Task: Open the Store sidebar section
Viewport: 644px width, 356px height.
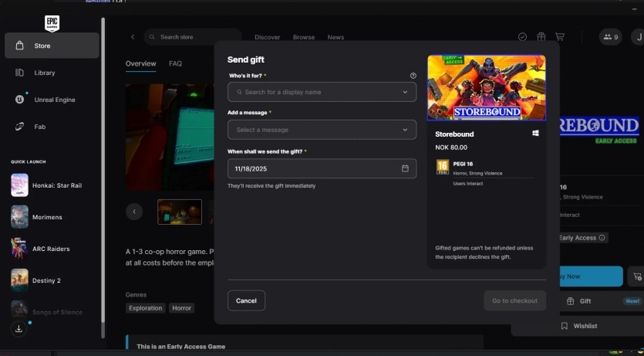Action: 52,46
